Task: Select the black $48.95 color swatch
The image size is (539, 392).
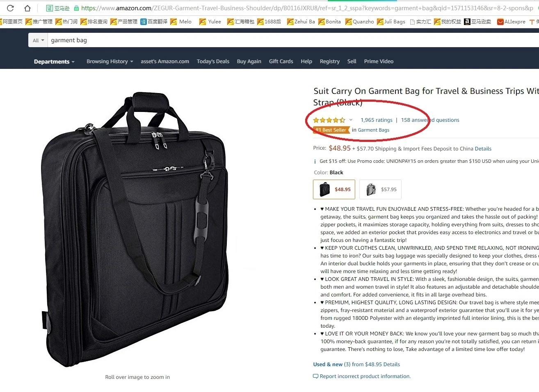Action: [x=333, y=189]
